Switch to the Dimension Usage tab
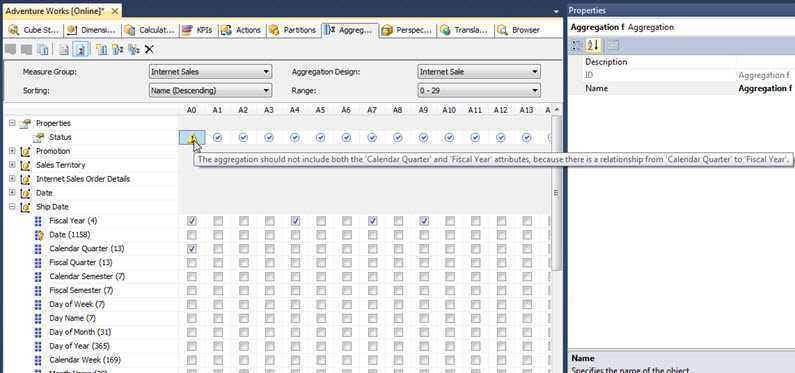Viewport: 795px width, 373px height. coord(92,30)
